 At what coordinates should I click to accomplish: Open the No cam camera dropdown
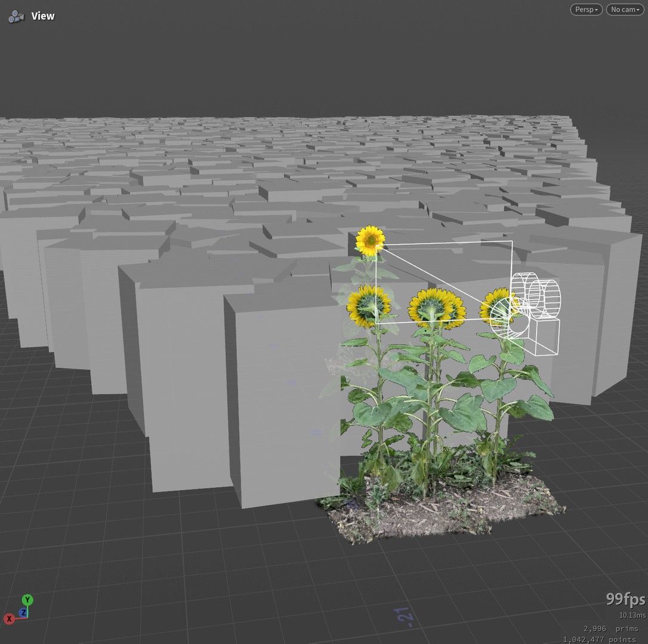coord(625,10)
